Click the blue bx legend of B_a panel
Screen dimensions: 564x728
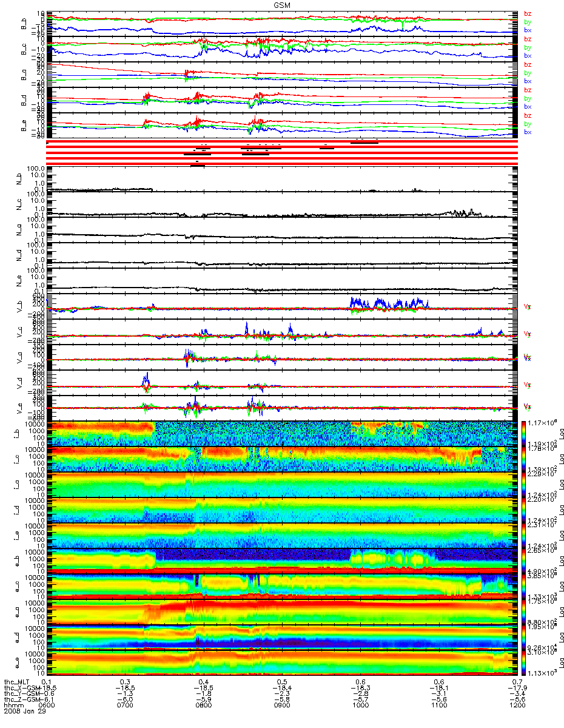[528, 81]
